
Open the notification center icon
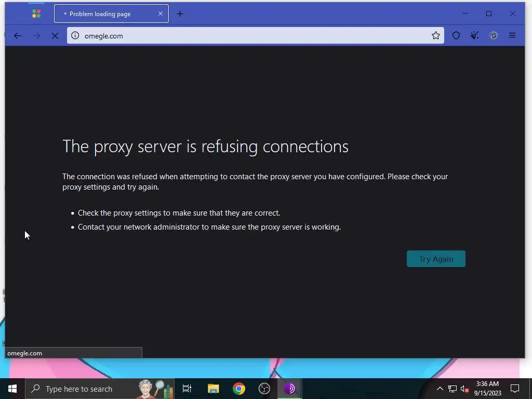[515, 389]
